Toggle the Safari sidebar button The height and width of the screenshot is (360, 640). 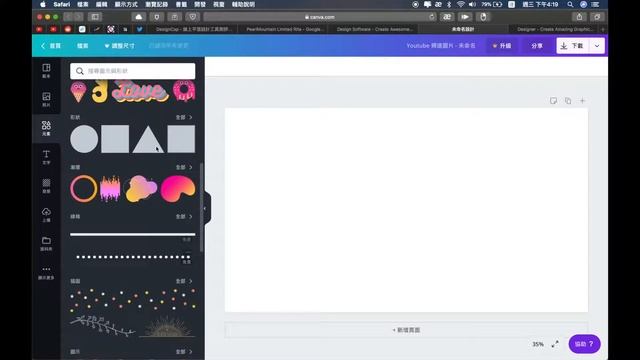(95, 17)
